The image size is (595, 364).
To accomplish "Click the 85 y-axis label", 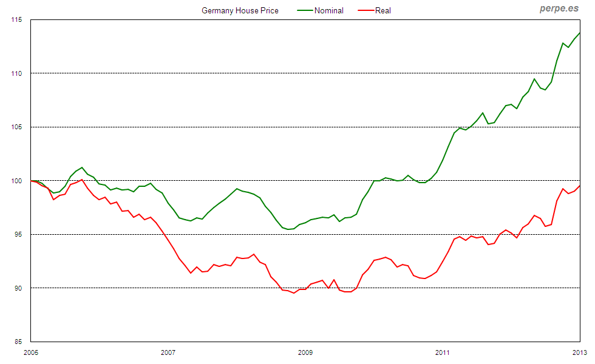I will pos(18,342).
